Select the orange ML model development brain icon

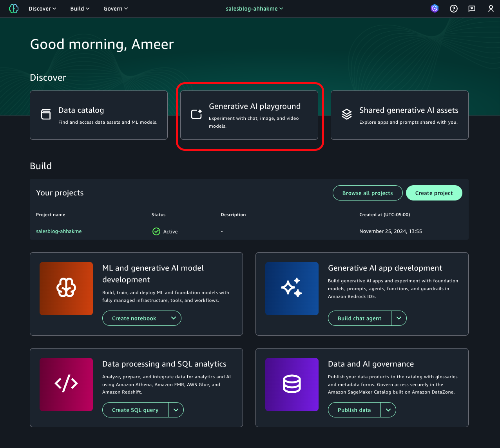pos(66,289)
